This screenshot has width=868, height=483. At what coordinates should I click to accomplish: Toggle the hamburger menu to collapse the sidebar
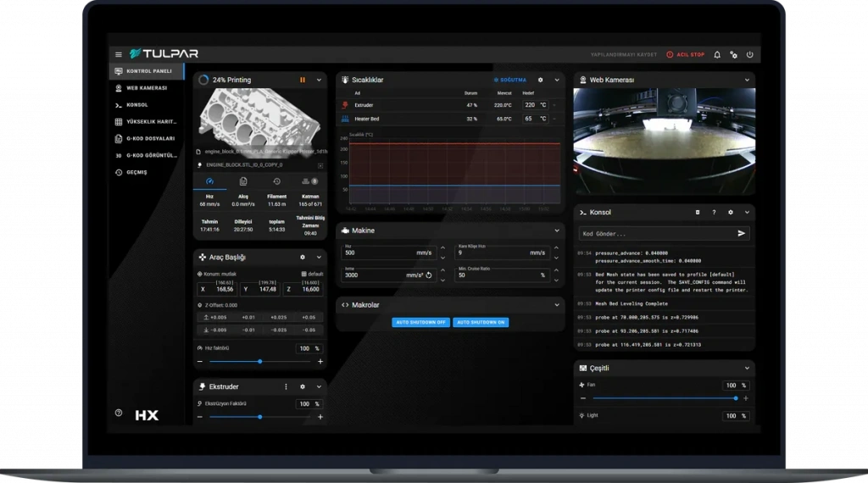(x=119, y=54)
